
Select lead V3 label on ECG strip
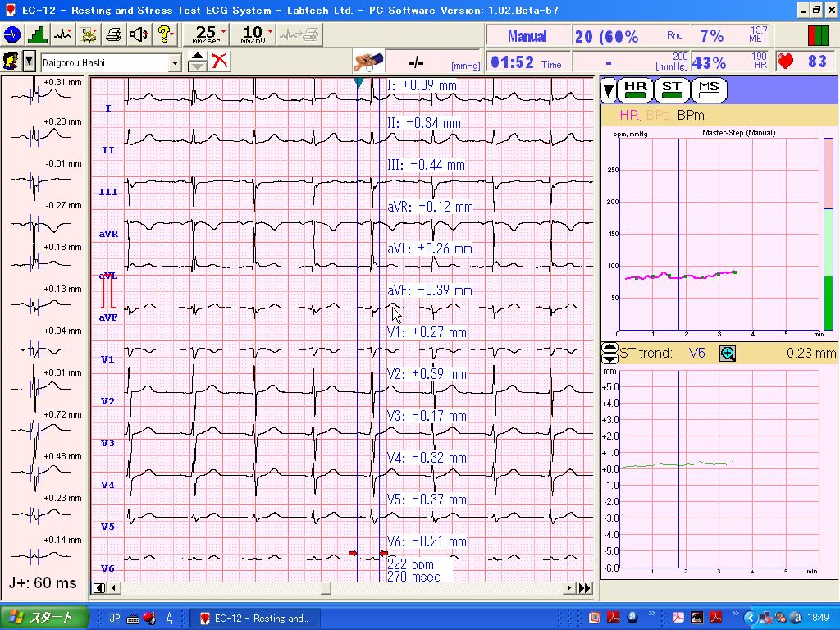point(107,442)
